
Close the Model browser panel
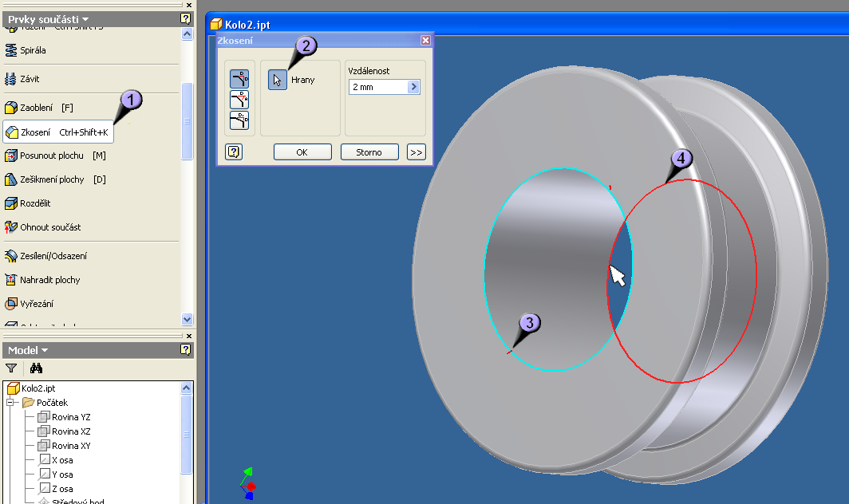(189, 337)
